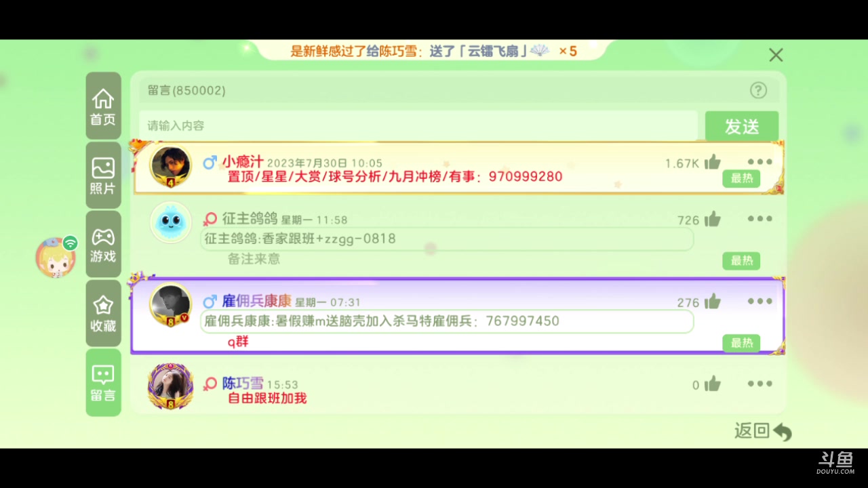
Task: Click the 最热 tag on 小瘾汁's message
Action: tap(741, 179)
